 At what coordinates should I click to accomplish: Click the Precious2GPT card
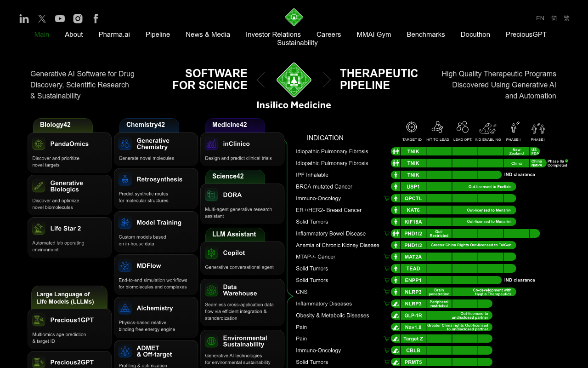click(x=69, y=360)
